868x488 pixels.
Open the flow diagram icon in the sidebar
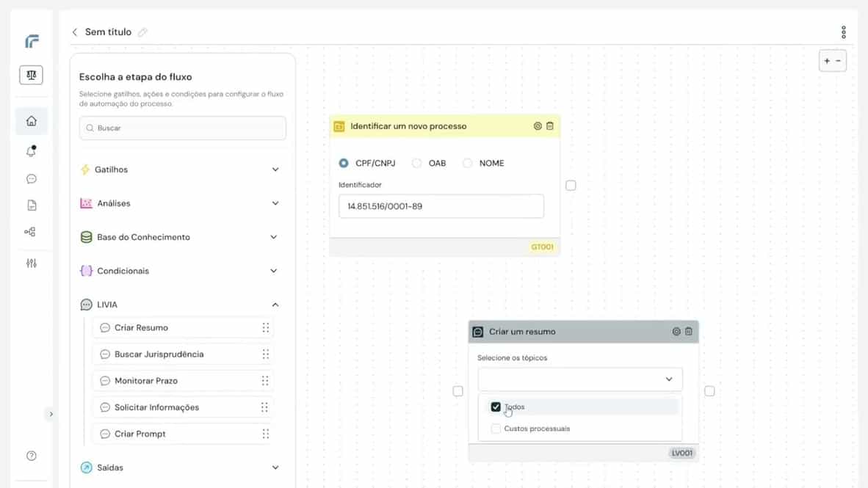point(30,232)
